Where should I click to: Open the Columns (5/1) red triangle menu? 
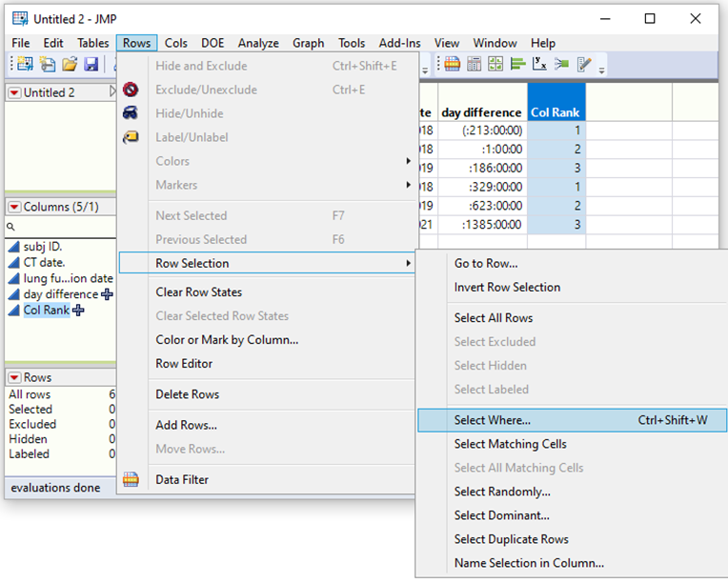(x=14, y=207)
